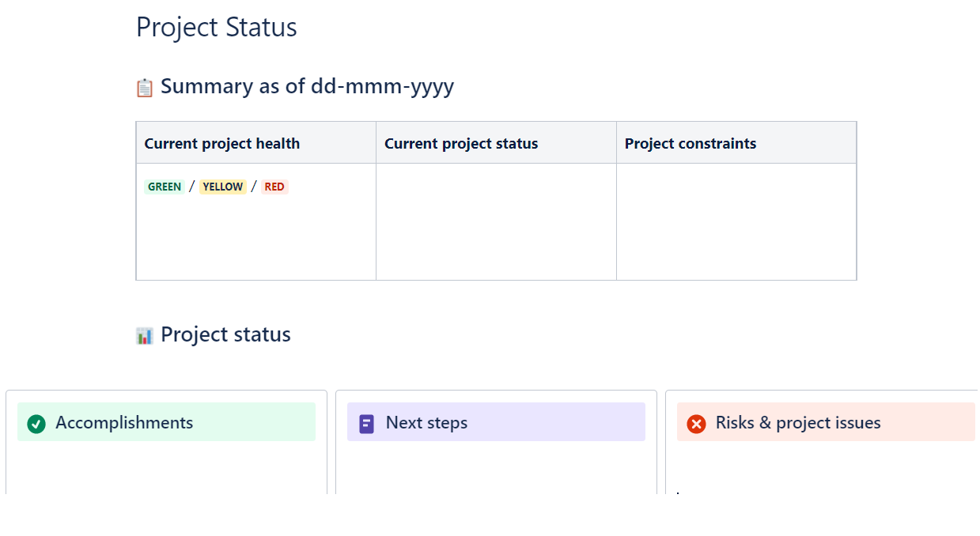Click the red cross icon in Risks panel
The width and height of the screenshot is (980, 536).
tap(696, 424)
